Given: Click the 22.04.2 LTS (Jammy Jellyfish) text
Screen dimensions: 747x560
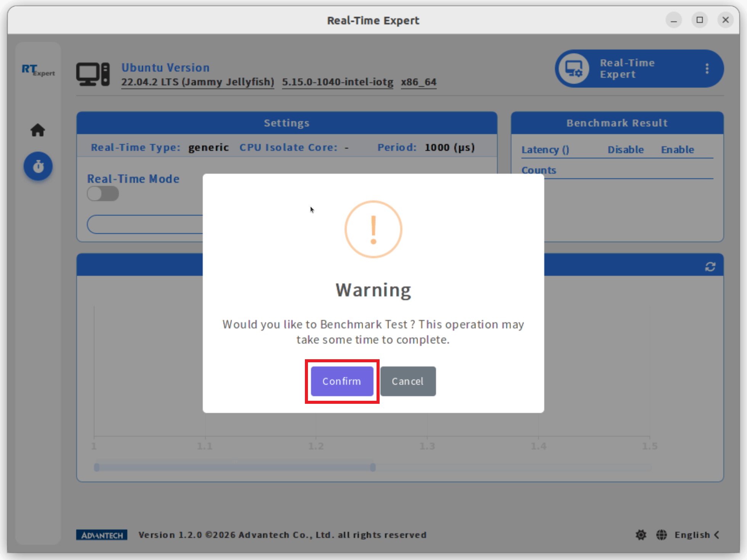Looking at the screenshot, I should tap(198, 82).
